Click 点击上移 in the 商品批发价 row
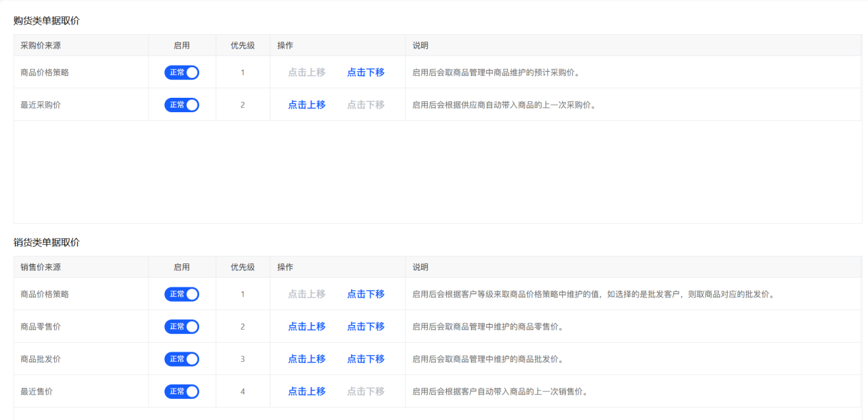868x420 pixels. [307, 359]
